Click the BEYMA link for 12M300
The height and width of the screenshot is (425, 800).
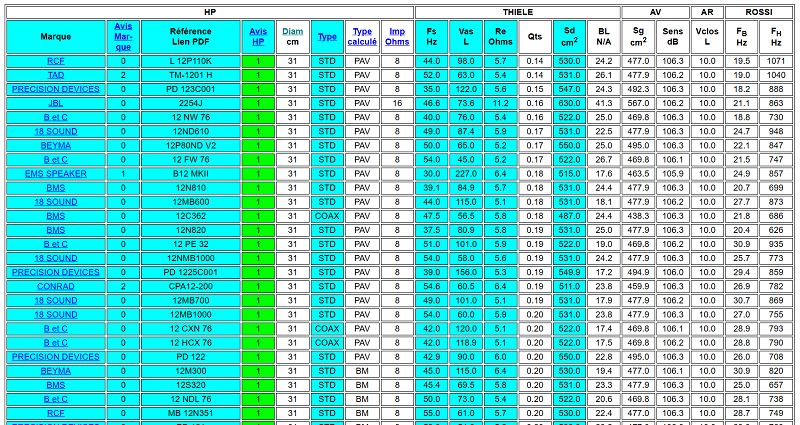pyautogui.click(x=56, y=371)
